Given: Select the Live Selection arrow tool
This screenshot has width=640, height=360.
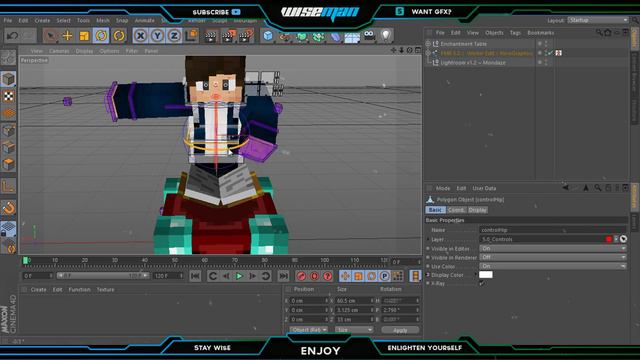Looking at the screenshot, I should 50,36.
